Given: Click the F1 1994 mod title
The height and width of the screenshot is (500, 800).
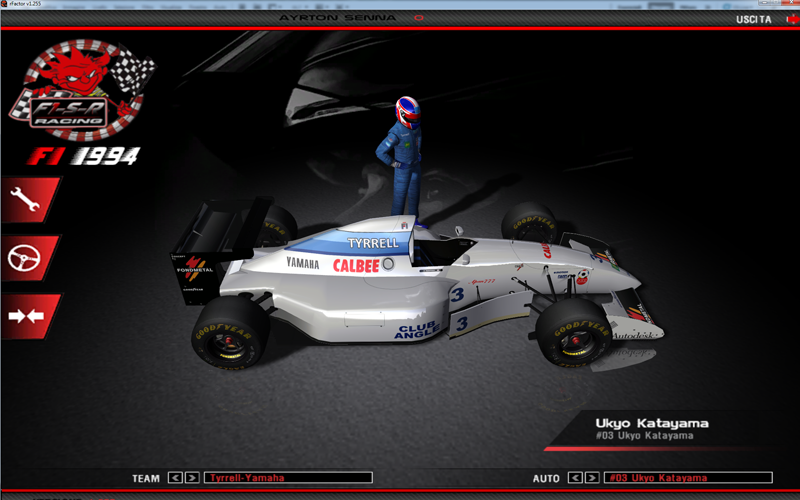Looking at the screenshot, I should (83, 156).
